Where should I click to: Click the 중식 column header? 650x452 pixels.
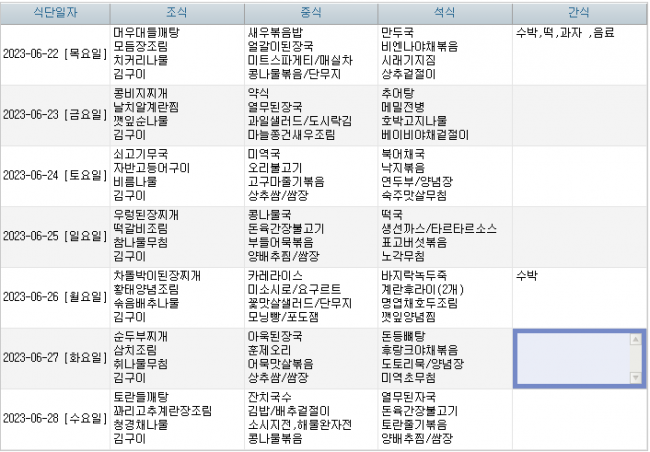pos(311,13)
